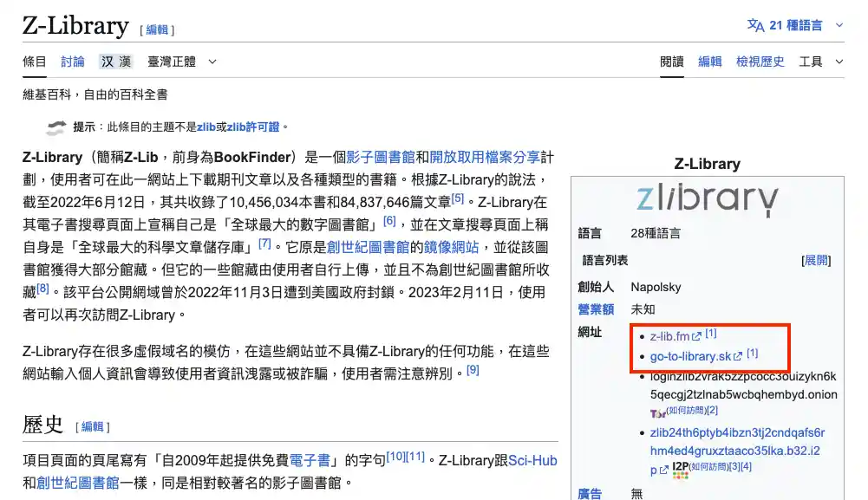The height and width of the screenshot is (500, 868).
Task: Open the 21 種語言 language dropdown
Action: [795, 25]
